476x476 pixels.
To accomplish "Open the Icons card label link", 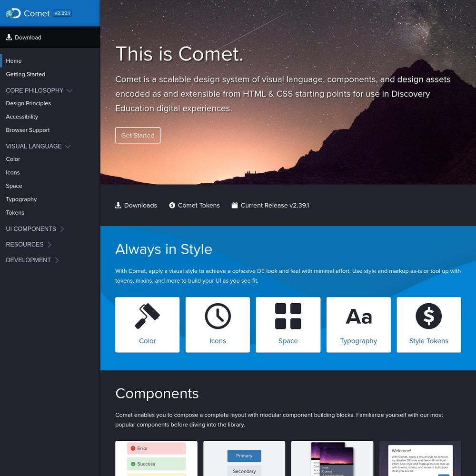I will [x=218, y=341].
